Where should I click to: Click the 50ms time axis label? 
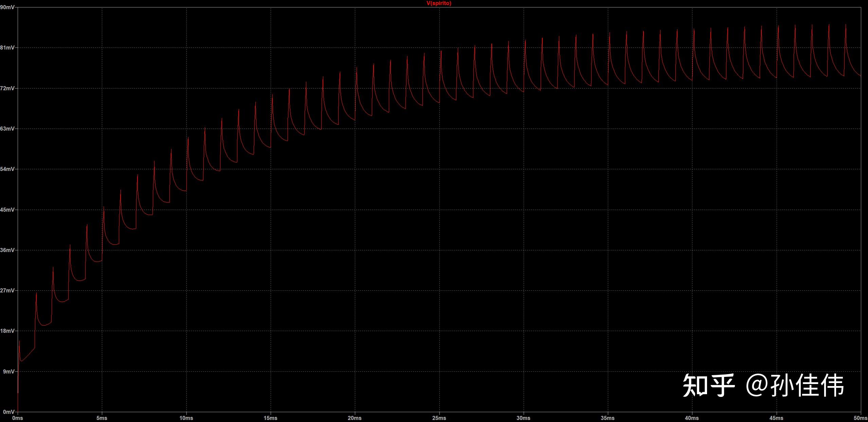pos(861,418)
